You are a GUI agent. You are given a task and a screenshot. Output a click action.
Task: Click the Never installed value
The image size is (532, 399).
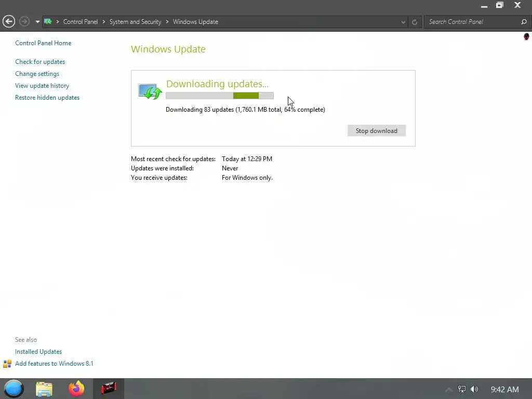point(230,168)
